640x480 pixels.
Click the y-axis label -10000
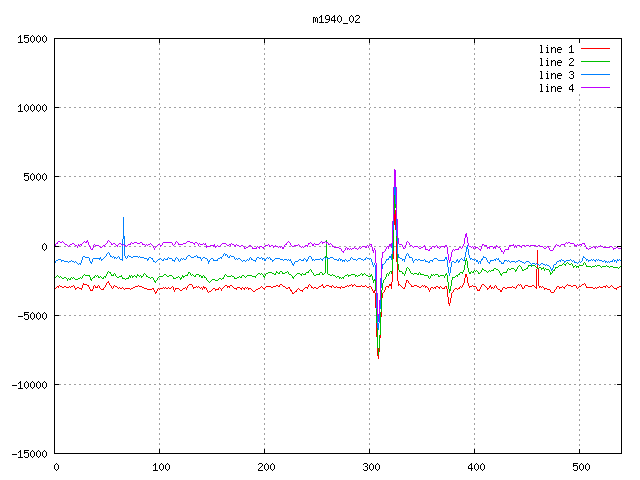(29, 385)
